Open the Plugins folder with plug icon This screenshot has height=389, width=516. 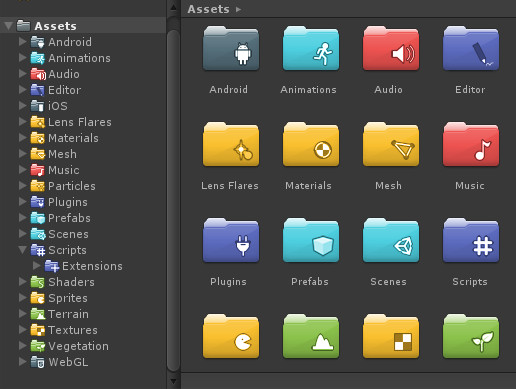coord(231,241)
